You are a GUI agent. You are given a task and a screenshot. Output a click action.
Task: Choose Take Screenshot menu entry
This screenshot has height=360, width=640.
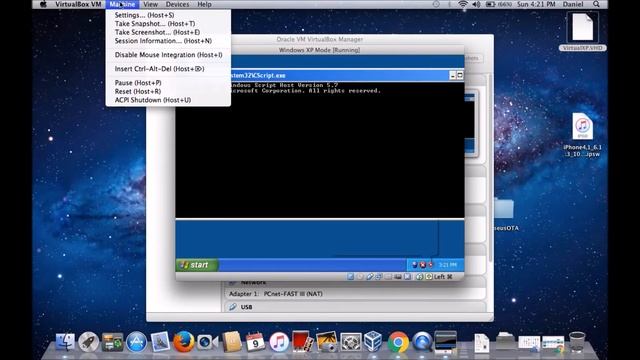pyautogui.click(x=168, y=32)
